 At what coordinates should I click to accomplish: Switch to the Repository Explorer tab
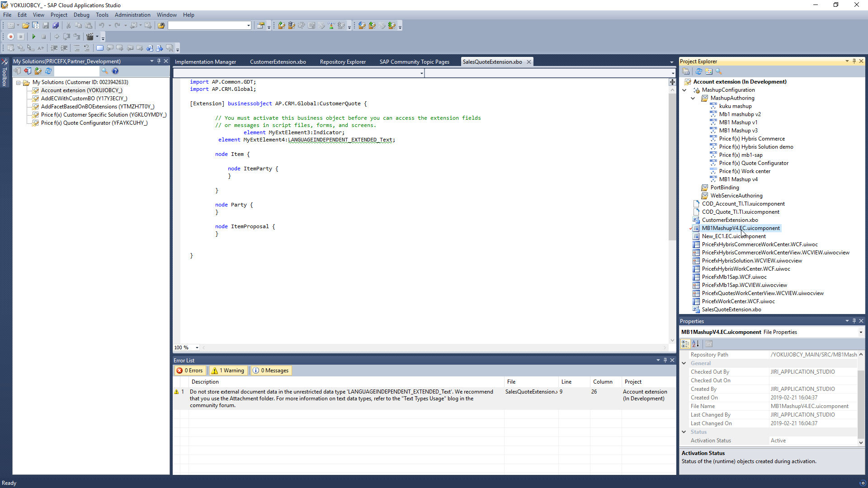tap(343, 62)
